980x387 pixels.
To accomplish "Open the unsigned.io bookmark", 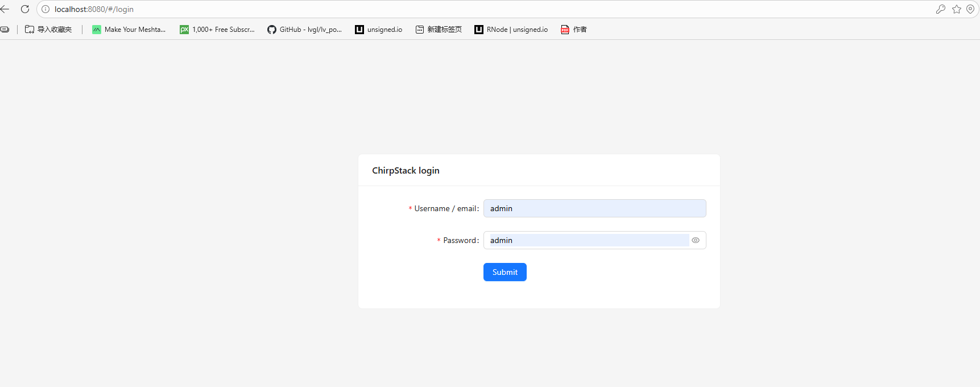I will [x=378, y=30].
